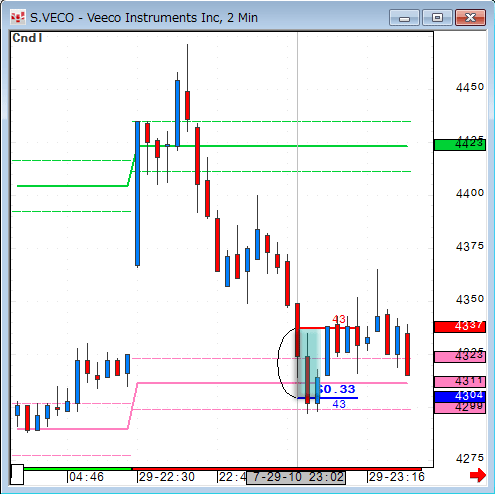
Task: Select the blue 4304 price marker
Action: coord(460,397)
